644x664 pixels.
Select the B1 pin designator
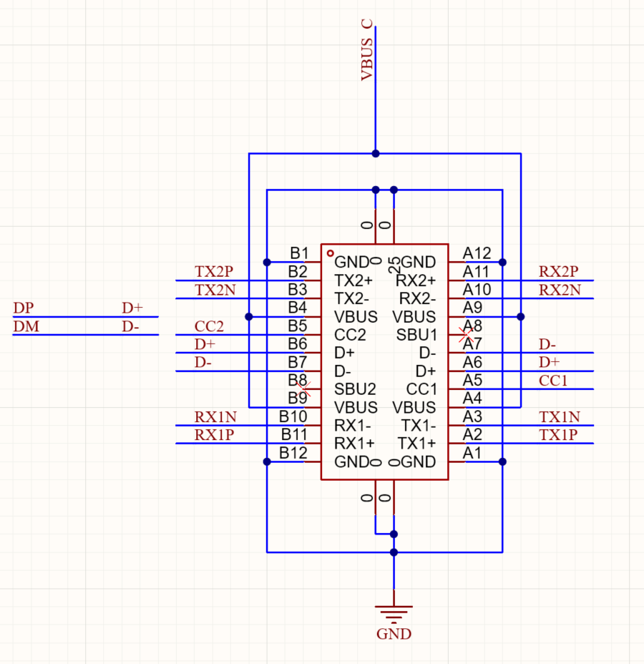pyautogui.click(x=299, y=253)
